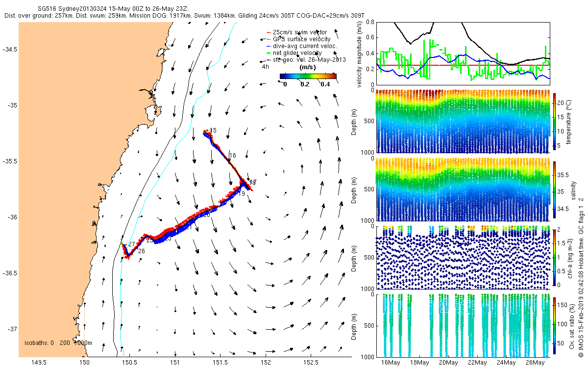588x368 pixels.
Task: Click the salinity color bar
Action: pos(554,190)
